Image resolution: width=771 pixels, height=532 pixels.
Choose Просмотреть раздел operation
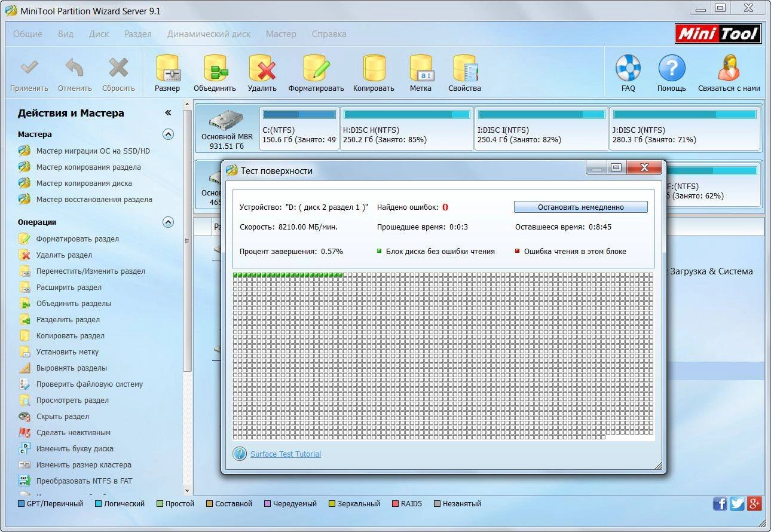click(72, 400)
